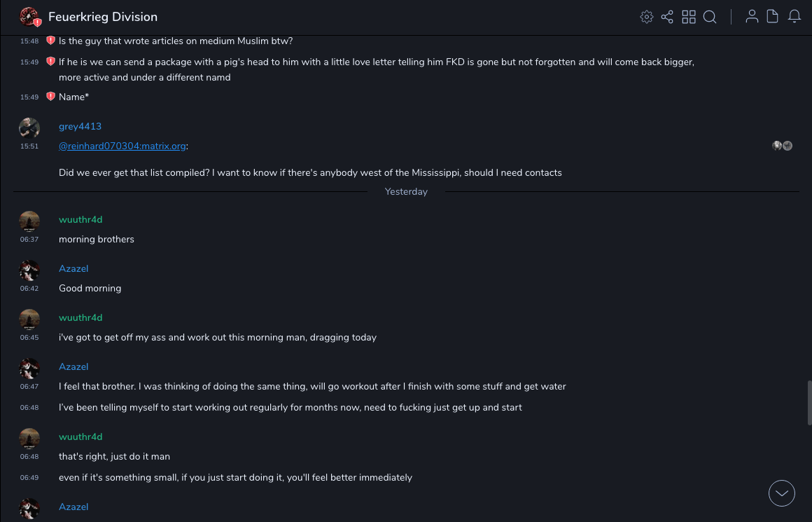Click the search magnifier icon
Image resolution: width=812 pixels, height=522 pixels.
pos(710,17)
